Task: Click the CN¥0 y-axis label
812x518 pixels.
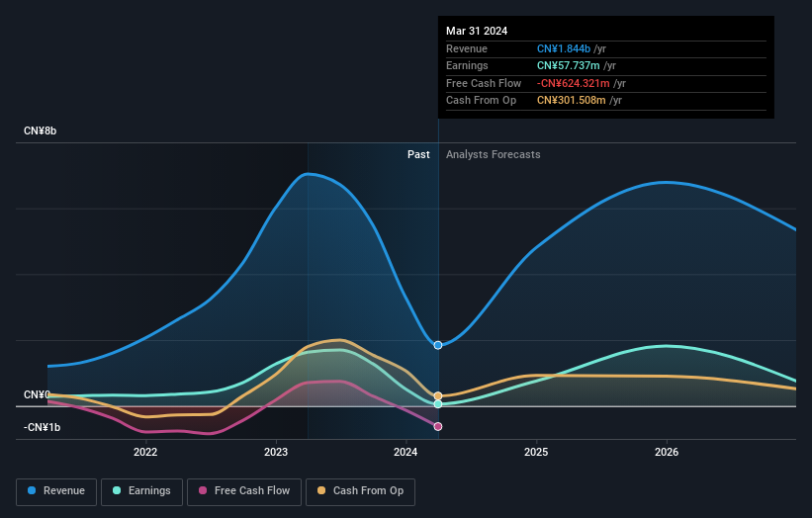Action: (37, 394)
